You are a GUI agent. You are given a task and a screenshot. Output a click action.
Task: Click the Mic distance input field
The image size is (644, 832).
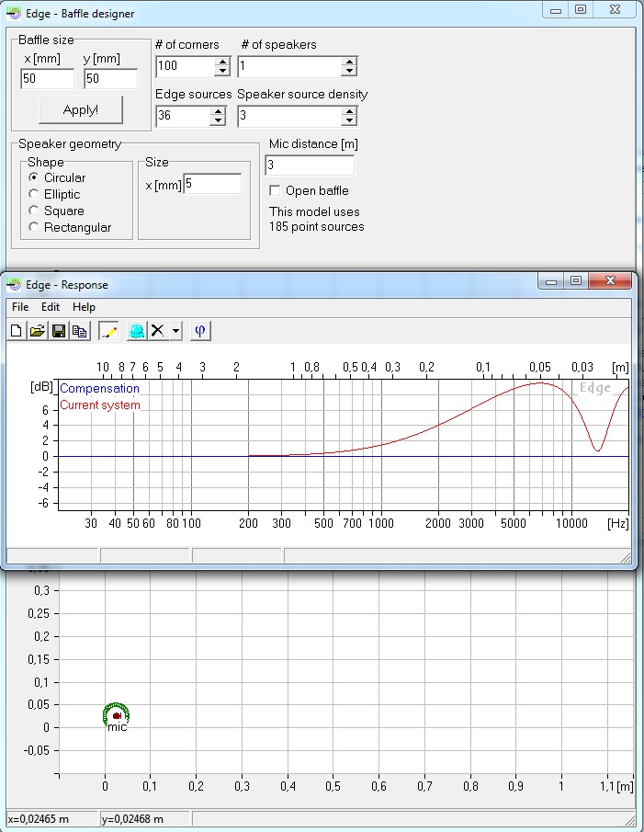pos(309,165)
